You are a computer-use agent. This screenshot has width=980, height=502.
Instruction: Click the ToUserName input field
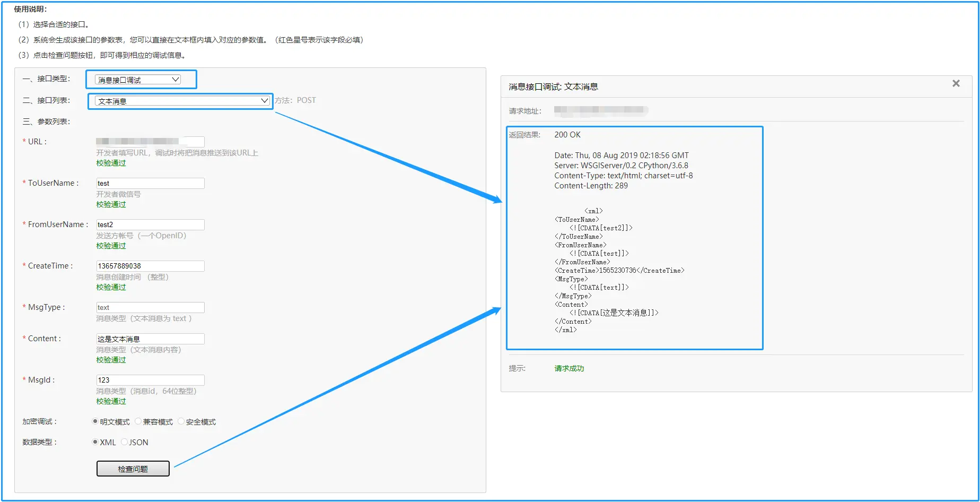coord(150,183)
